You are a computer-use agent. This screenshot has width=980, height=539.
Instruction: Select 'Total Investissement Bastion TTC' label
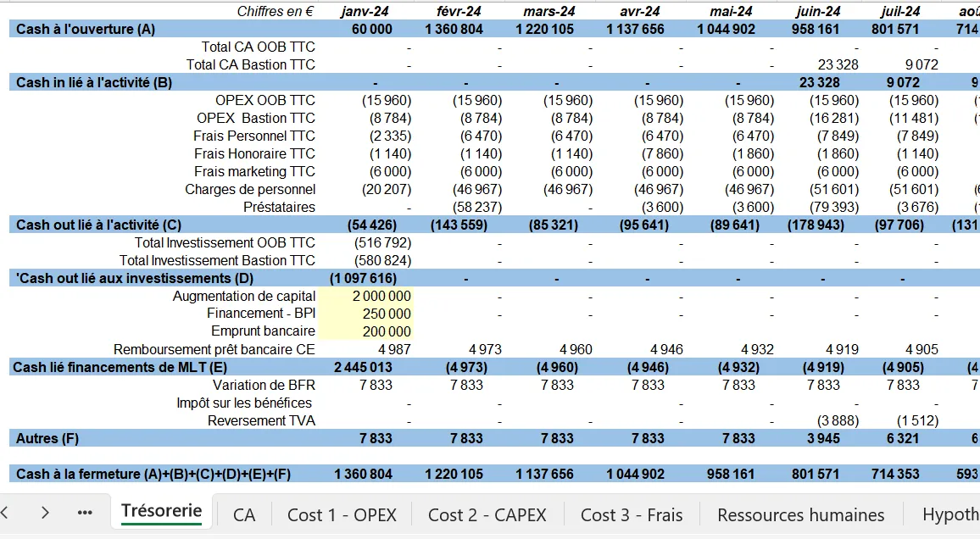(217, 260)
